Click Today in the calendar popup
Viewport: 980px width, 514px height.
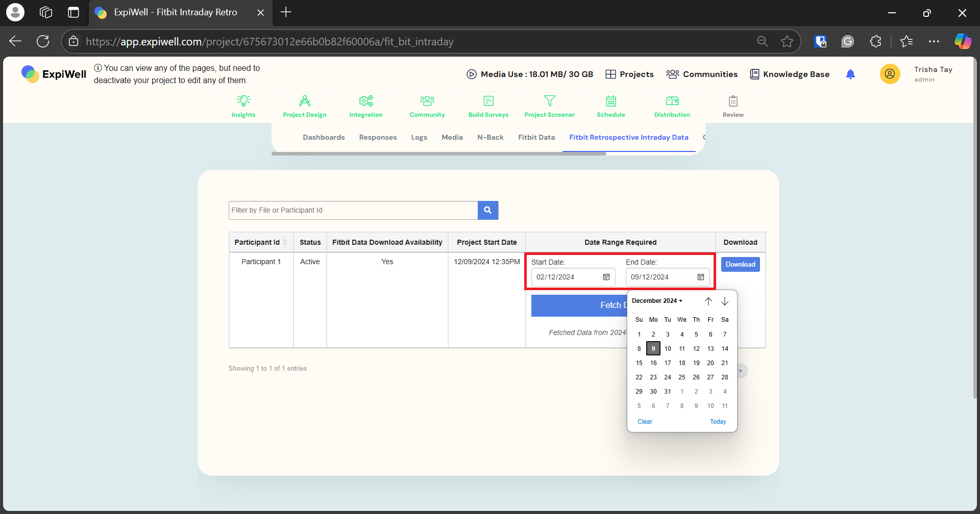coord(718,422)
